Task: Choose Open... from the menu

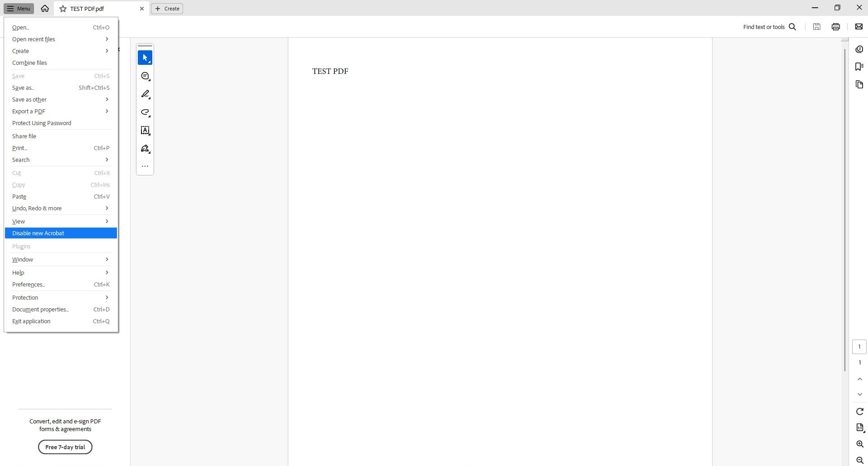Action: click(61, 27)
